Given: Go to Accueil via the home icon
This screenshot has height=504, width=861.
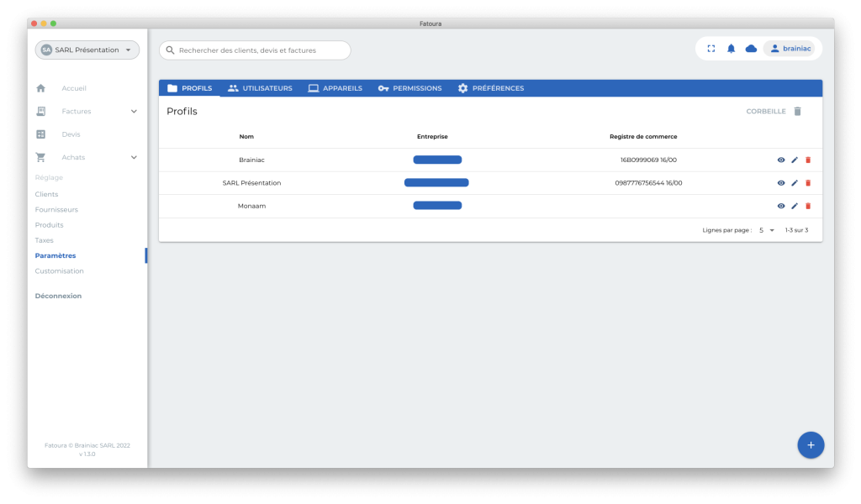Looking at the screenshot, I should pyautogui.click(x=40, y=87).
